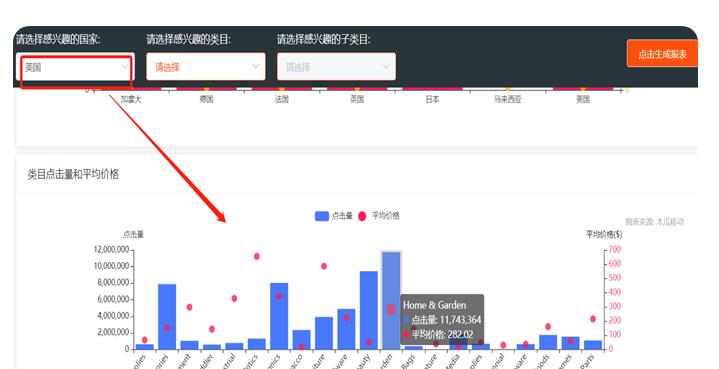Click the 点击生成报表 button
The width and height of the screenshot is (719, 369).
coord(662,54)
